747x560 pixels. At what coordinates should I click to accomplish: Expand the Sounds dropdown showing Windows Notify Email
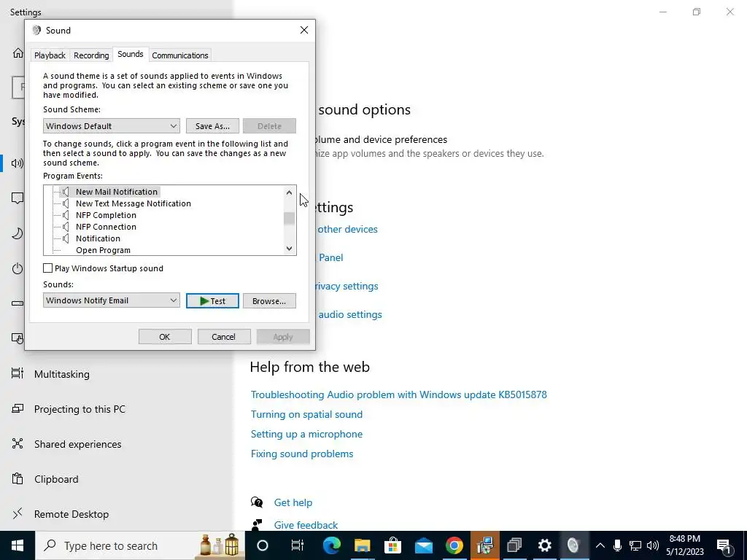[x=112, y=300]
